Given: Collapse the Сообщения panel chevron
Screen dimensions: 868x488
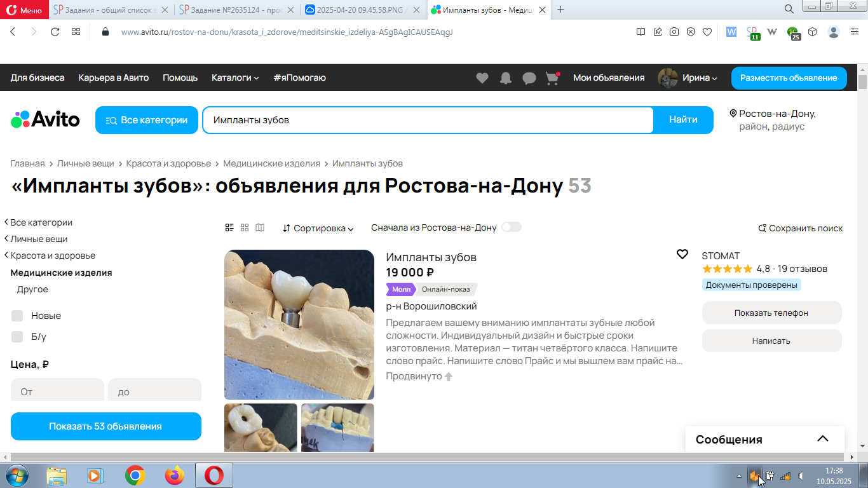Looking at the screenshot, I should (823, 439).
